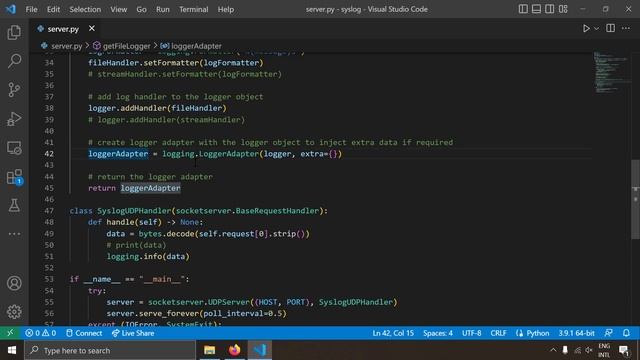Start Live Share session
Screen dimensions: 640x360
[133, 333]
